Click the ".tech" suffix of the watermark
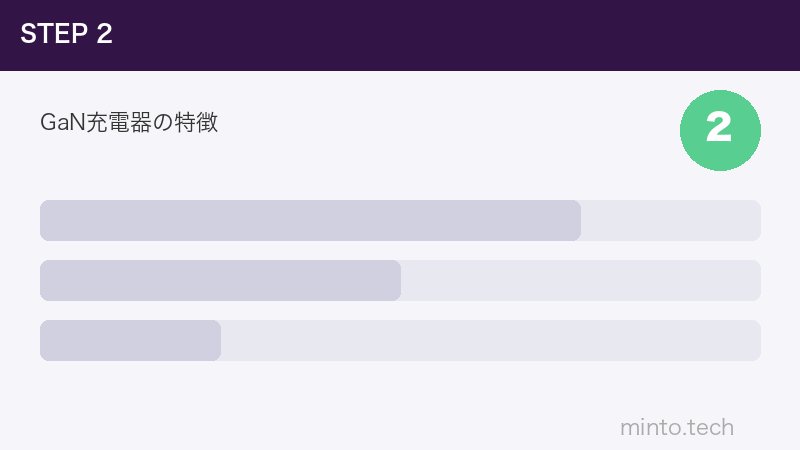 (x=708, y=428)
